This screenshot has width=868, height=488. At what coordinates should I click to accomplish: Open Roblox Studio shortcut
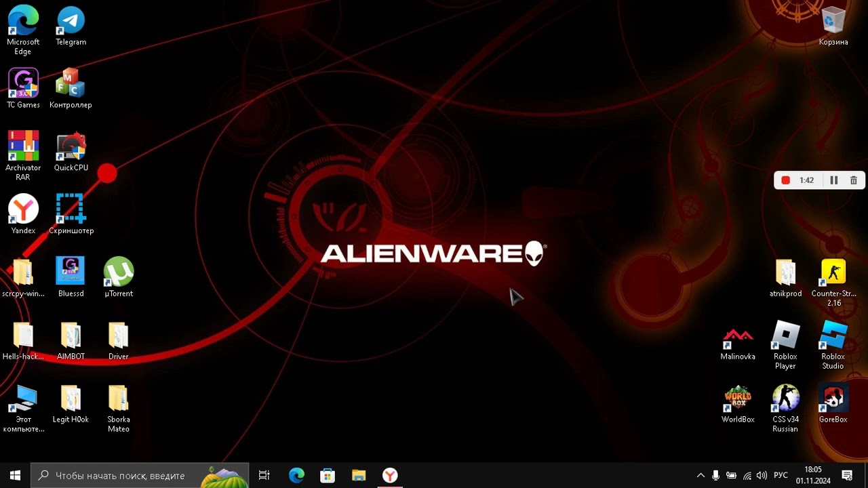(833, 346)
